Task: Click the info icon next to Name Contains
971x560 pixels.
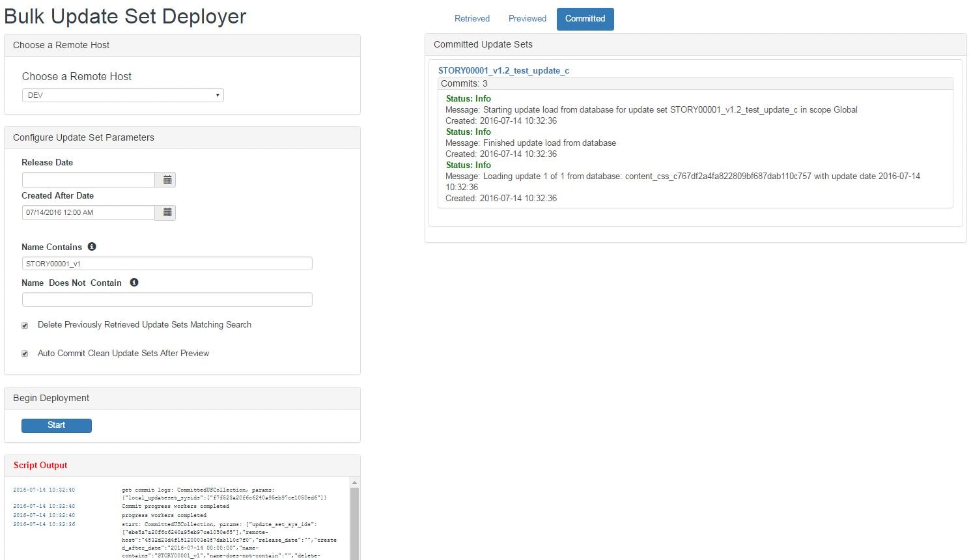Action: [x=91, y=246]
